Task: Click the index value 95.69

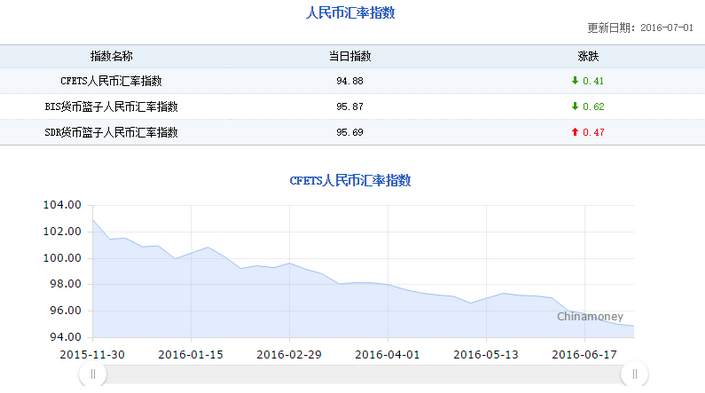Action: [350, 132]
